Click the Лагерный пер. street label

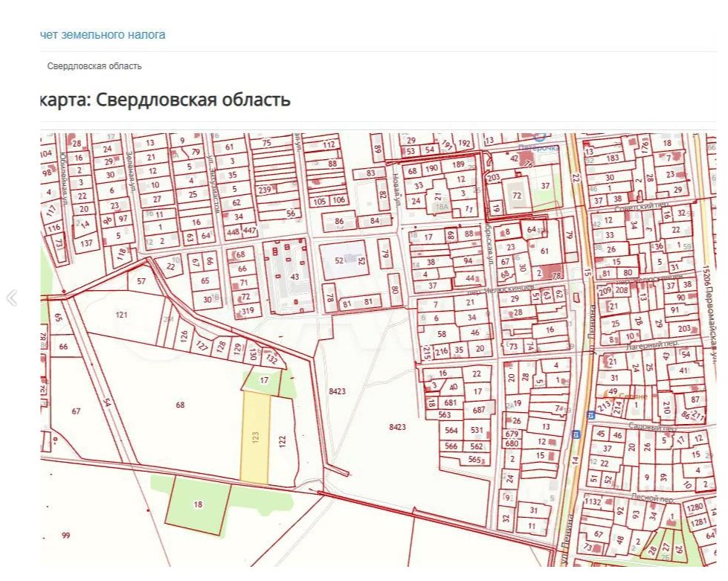[652, 345]
